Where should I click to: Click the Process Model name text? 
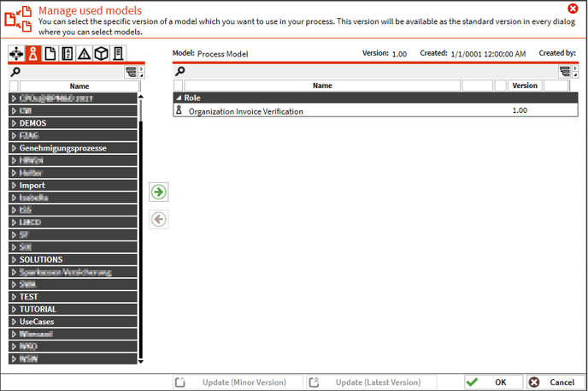(x=223, y=54)
